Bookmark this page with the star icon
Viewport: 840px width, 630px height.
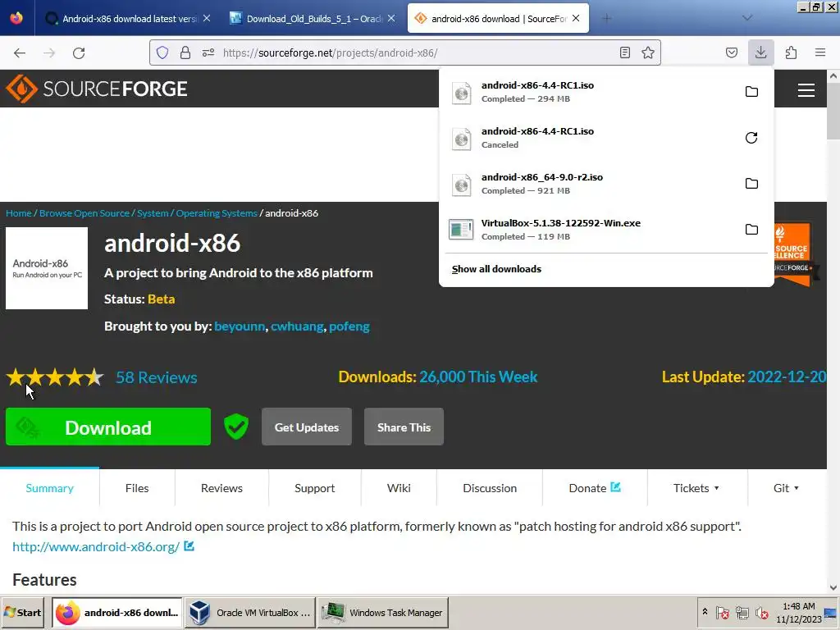(648, 52)
